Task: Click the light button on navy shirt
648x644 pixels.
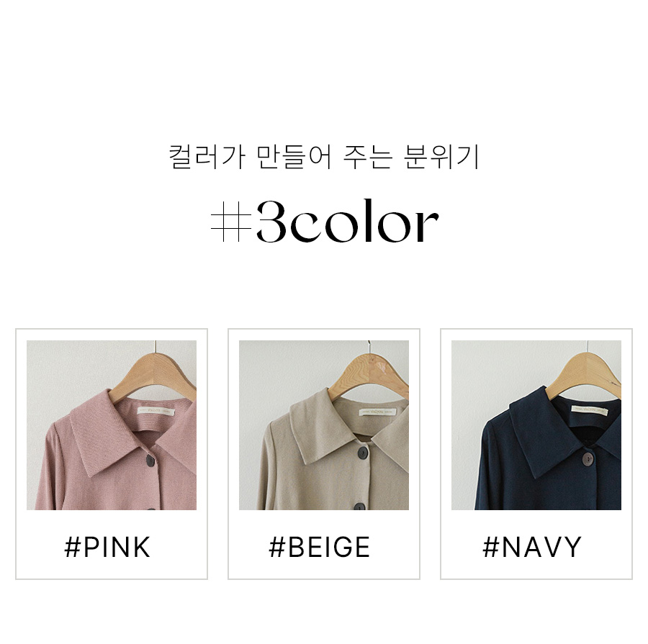Action: pos(587,458)
